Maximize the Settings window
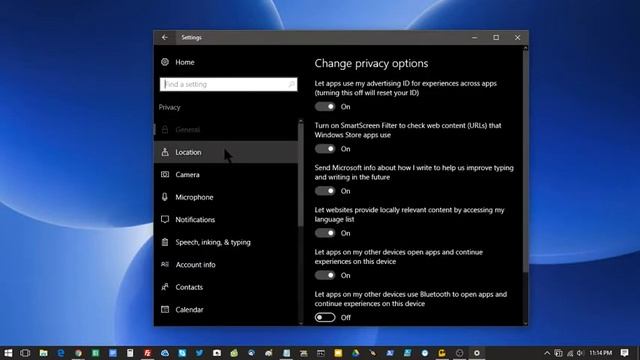Screen dimensions: 640x360 [x=496, y=37]
